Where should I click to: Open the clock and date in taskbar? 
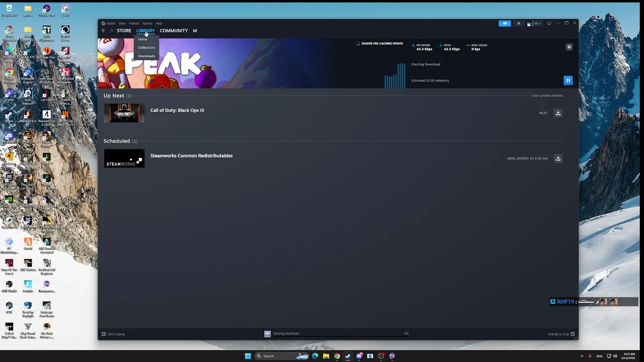629,356
